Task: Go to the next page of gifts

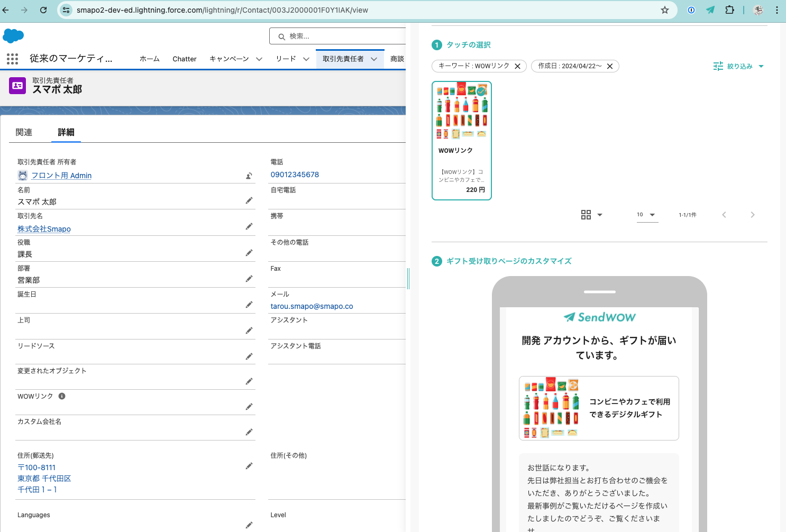Action: (752, 215)
